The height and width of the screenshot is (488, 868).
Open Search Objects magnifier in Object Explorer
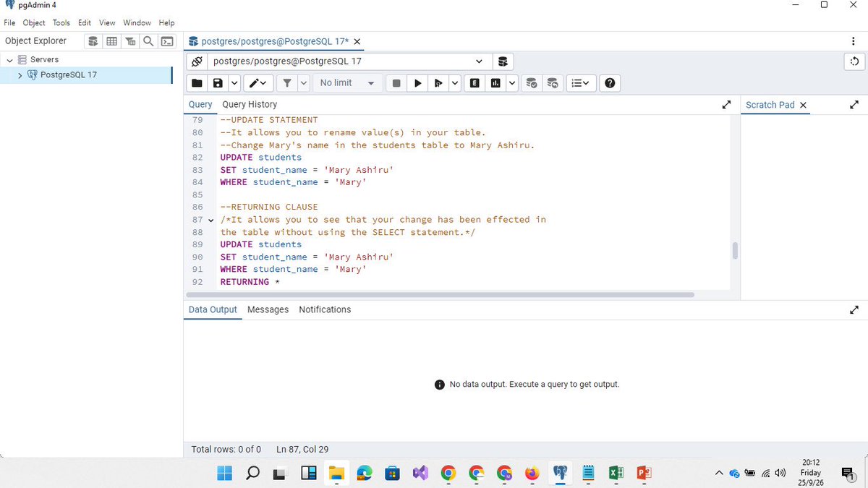148,41
